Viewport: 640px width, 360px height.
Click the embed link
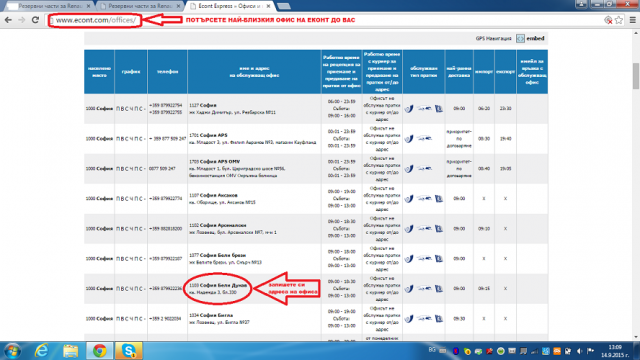[x=535, y=38]
